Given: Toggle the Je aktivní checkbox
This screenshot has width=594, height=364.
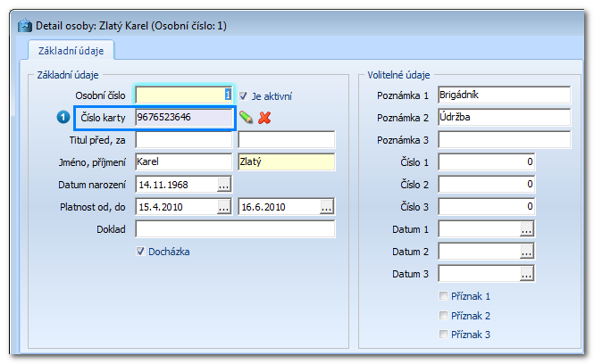Looking at the screenshot, I should pos(243,96).
